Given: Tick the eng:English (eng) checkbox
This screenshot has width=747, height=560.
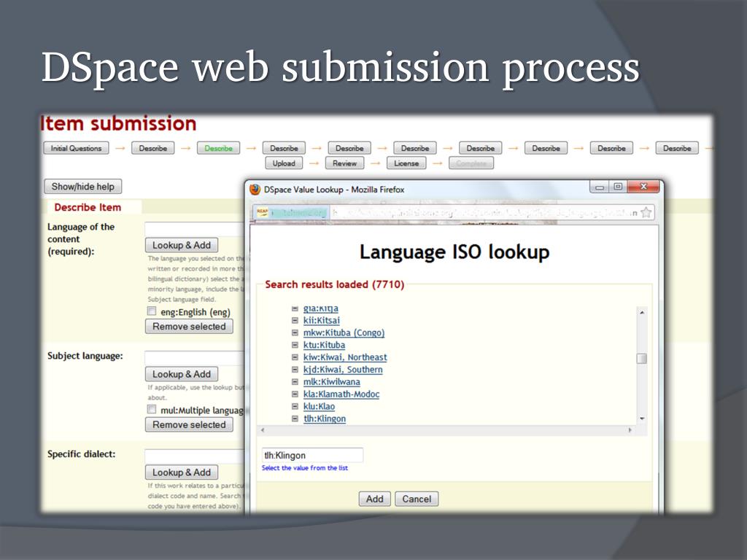Looking at the screenshot, I should (152, 311).
